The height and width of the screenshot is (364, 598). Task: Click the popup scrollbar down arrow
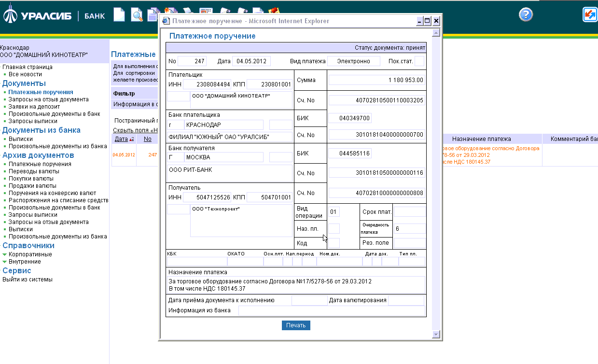tap(436, 334)
